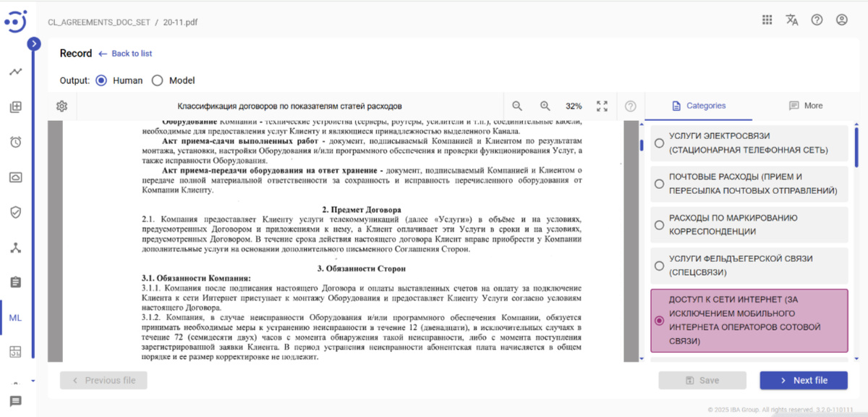The image size is (868, 417).
Task: Click the app logo in the sidebar
Action: pos(15,21)
